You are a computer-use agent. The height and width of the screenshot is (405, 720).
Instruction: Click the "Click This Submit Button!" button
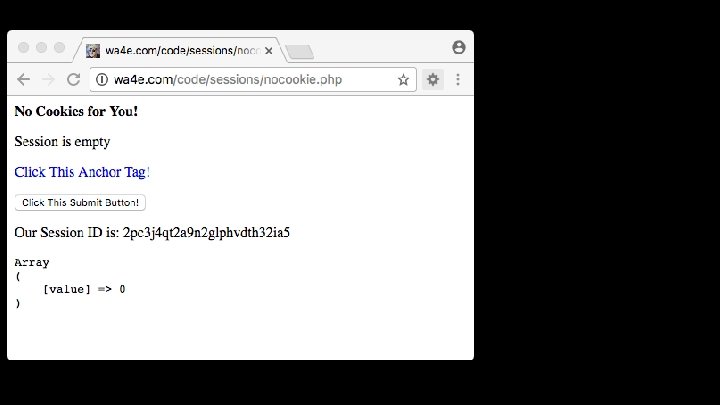(x=80, y=202)
